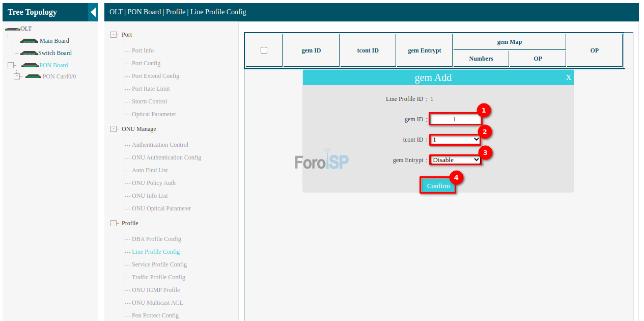The width and height of the screenshot is (644, 321).
Task: Select the Main Board device icon
Action: [29, 41]
